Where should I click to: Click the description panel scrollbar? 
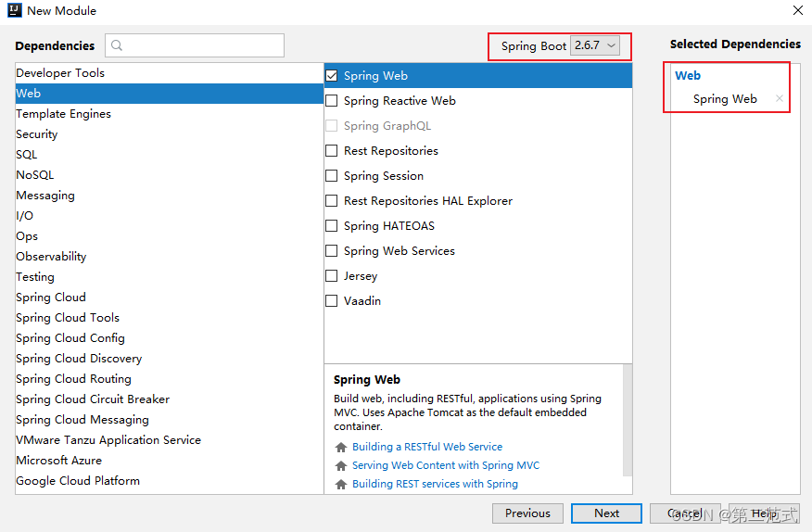(x=628, y=420)
